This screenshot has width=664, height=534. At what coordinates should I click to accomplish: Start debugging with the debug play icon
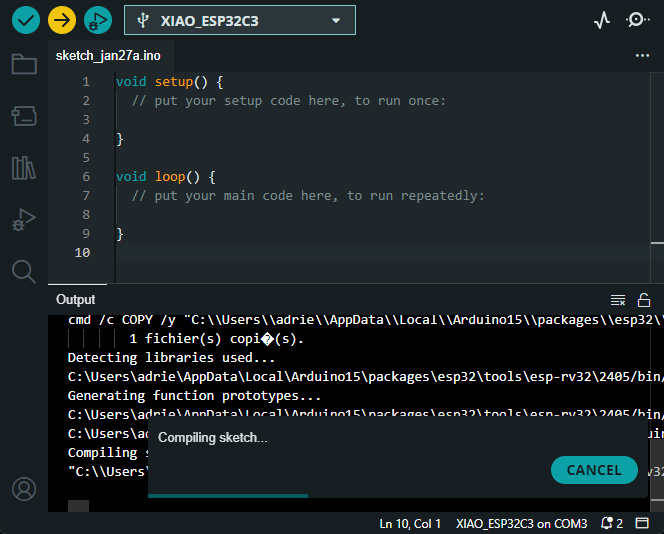click(97, 20)
